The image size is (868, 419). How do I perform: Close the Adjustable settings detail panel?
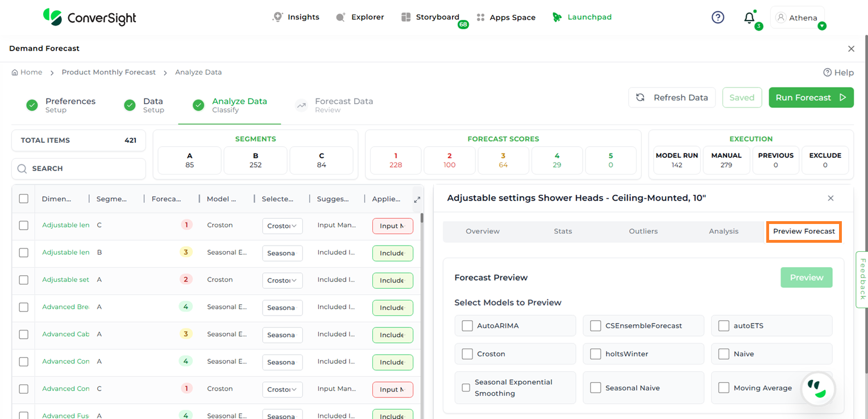830,198
